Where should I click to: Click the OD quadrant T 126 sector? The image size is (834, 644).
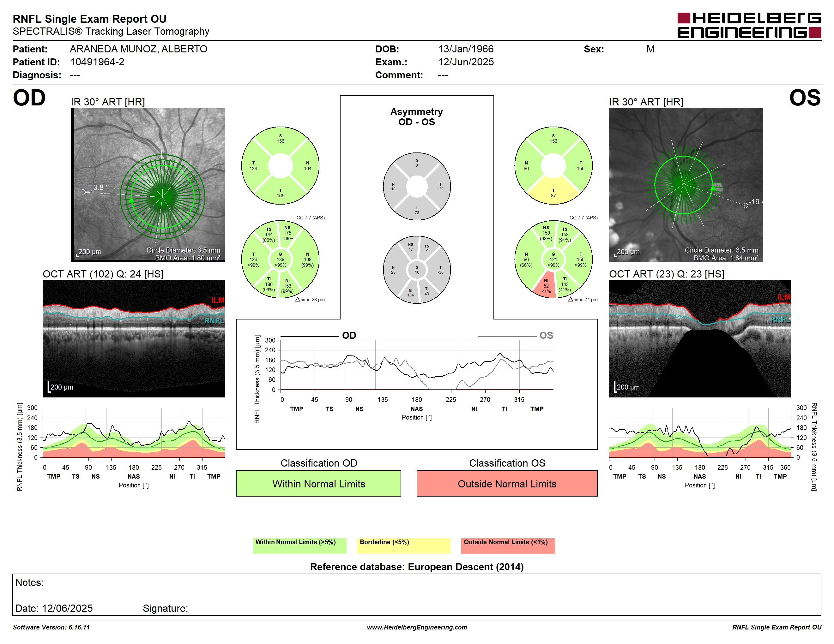click(254, 166)
